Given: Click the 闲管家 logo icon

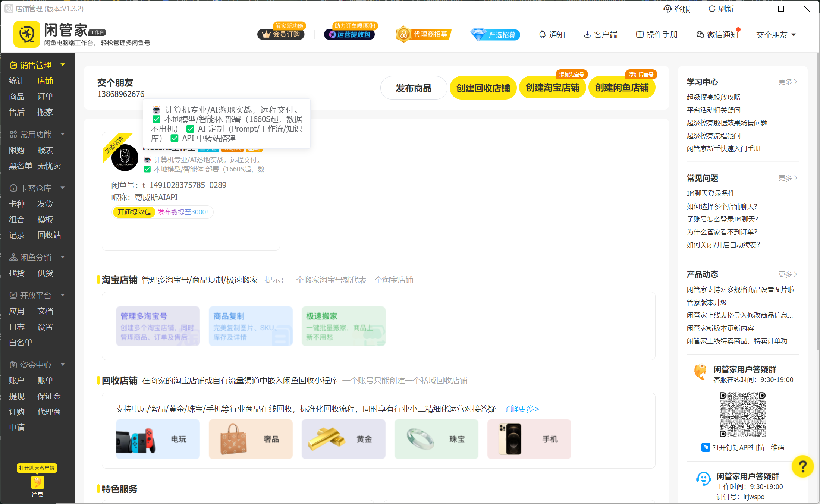Looking at the screenshot, I should pyautogui.click(x=26, y=34).
